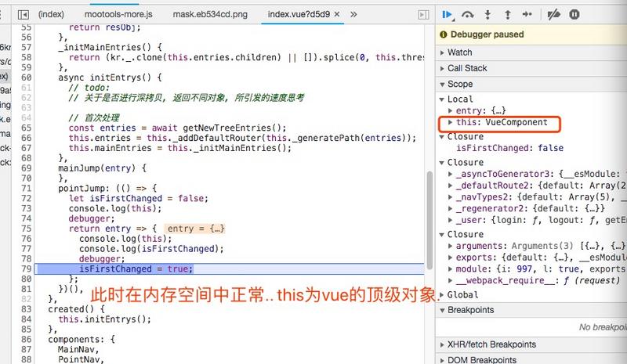
Task: Click line number 65 gutter
Action: 26,128
